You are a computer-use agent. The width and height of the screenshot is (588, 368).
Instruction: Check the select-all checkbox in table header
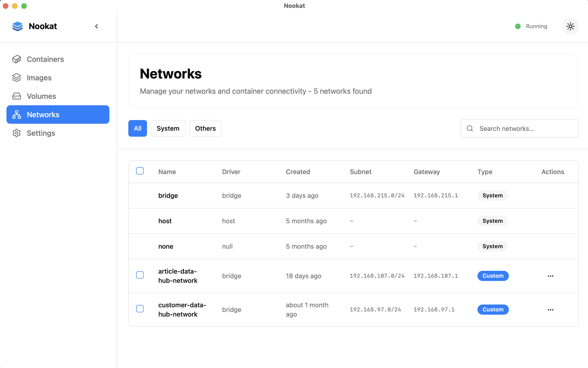(140, 171)
